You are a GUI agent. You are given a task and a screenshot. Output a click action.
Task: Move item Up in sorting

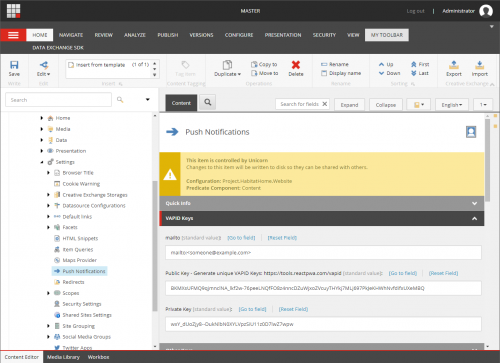click(386, 64)
